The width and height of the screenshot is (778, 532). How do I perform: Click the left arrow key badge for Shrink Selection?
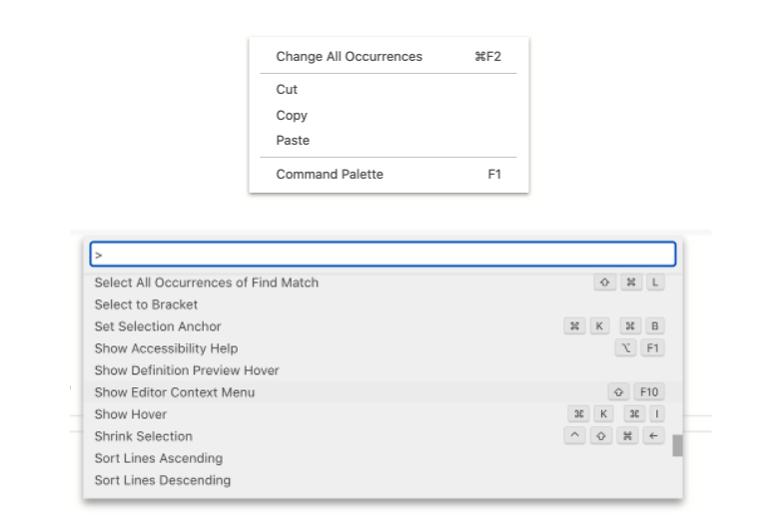(x=653, y=436)
